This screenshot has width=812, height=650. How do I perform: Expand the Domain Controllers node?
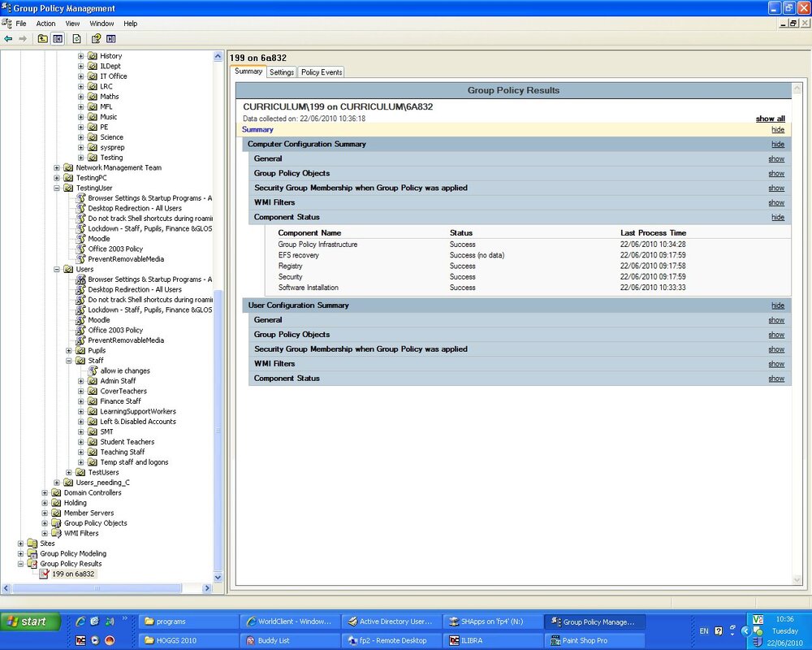click(45, 493)
